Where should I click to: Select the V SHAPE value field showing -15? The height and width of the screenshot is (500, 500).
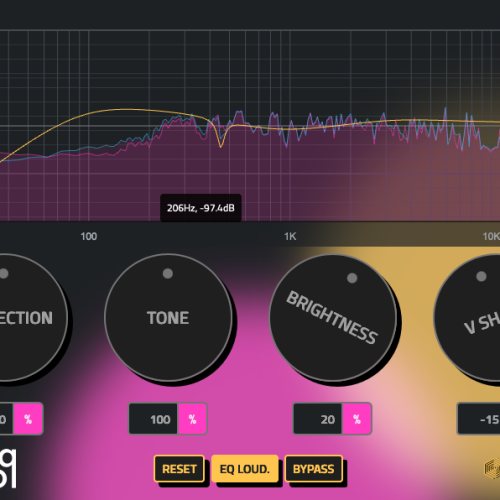[479, 419]
